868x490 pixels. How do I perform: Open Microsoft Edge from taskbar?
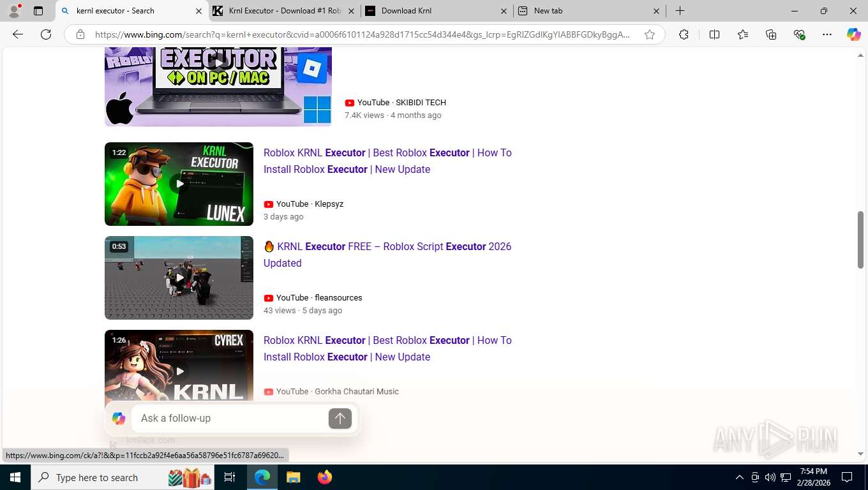pyautogui.click(x=262, y=477)
